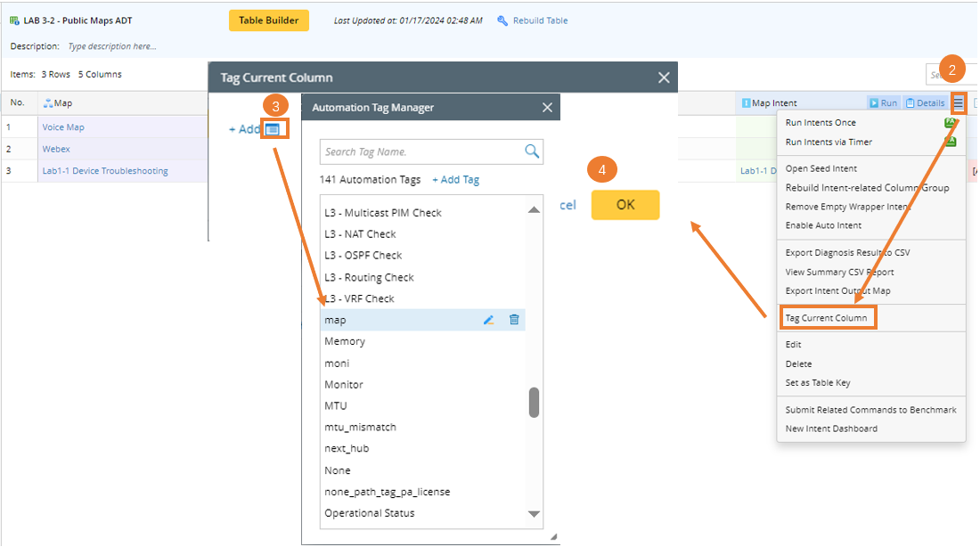Open the Map Intent column hamburger menu
The height and width of the screenshot is (547, 980).
958,103
